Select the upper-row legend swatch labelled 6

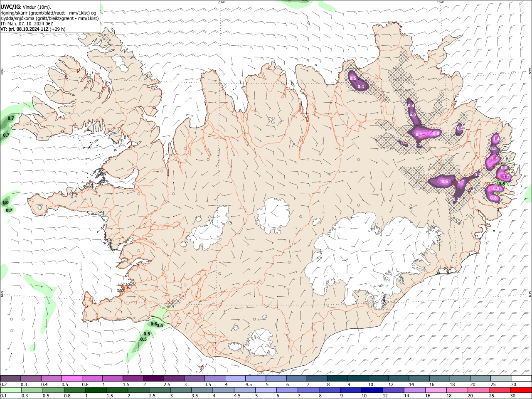296,378
